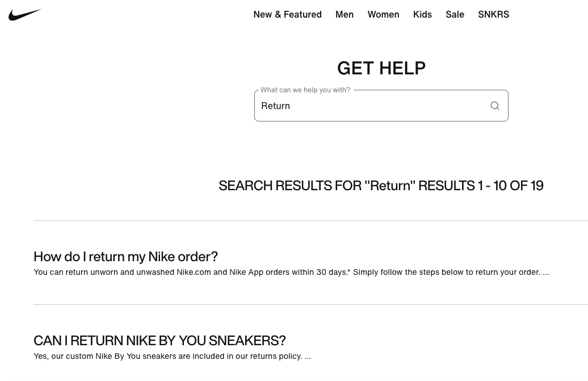588x381 pixels.
Task: Click the "RESULTS 1 - 10 OF 19" count
Action: (x=481, y=186)
